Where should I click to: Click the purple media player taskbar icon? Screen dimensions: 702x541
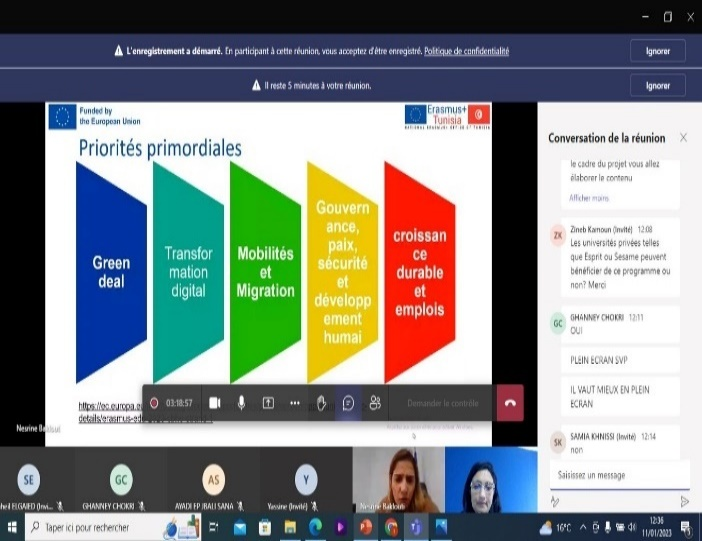pyautogui.click(x=340, y=528)
